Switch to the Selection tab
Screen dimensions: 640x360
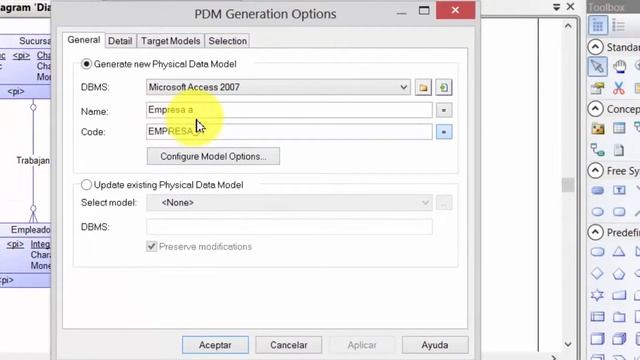[227, 41]
